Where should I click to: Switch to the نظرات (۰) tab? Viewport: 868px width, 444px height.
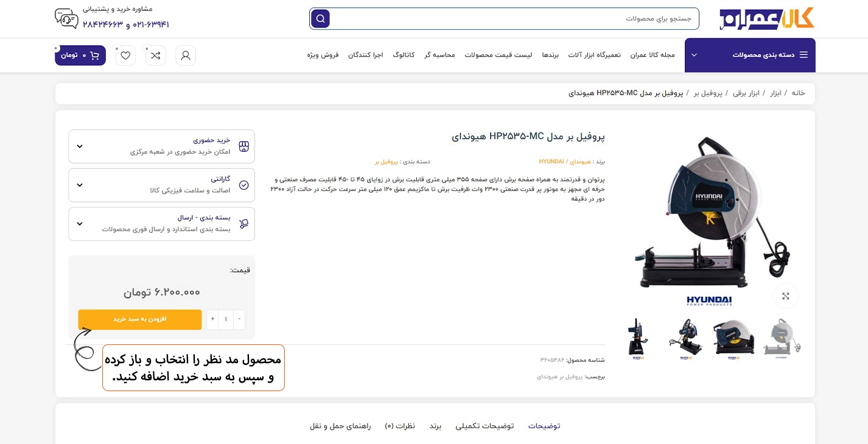coord(400,426)
